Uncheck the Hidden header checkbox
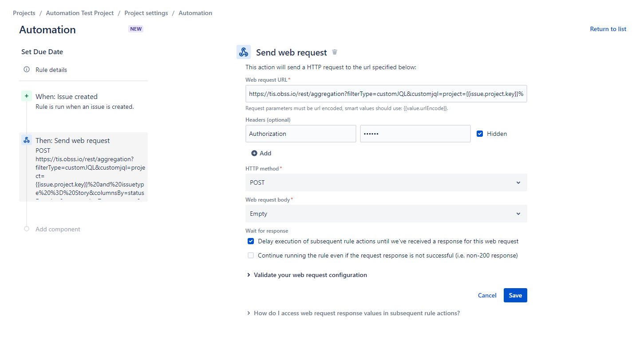This screenshot has width=644, height=337. [x=480, y=134]
